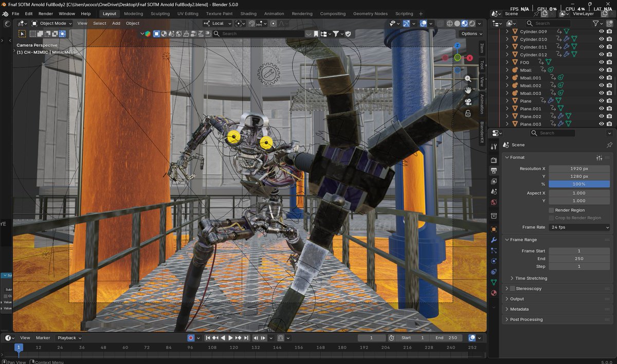617x364 pixels.
Task: Open the Marker menu in timeline
Action: [x=43, y=338]
